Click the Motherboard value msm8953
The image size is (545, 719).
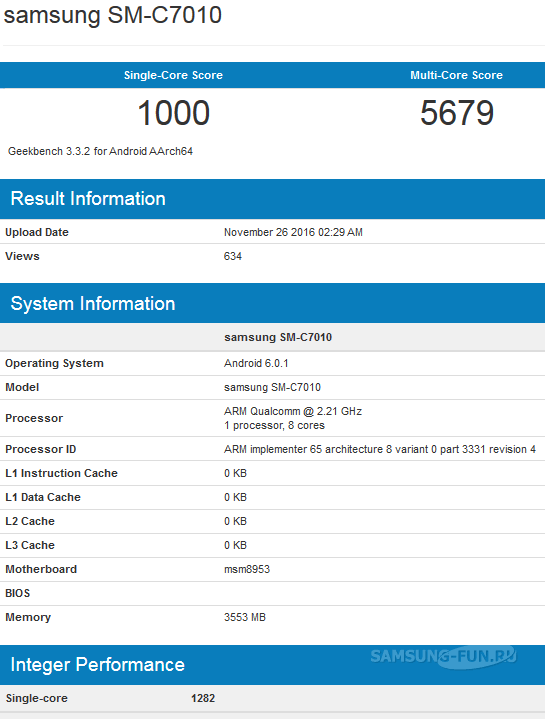[247, 569]
